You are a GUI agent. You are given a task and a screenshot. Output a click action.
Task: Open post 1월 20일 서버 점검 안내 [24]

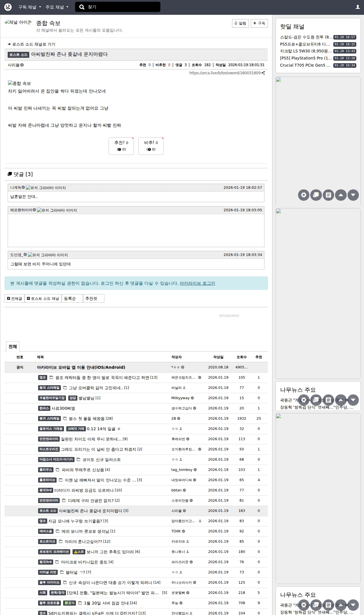(110, 603)
